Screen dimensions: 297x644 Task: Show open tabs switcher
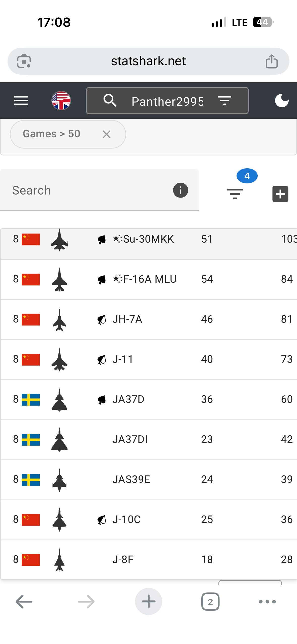pos(210,602)
